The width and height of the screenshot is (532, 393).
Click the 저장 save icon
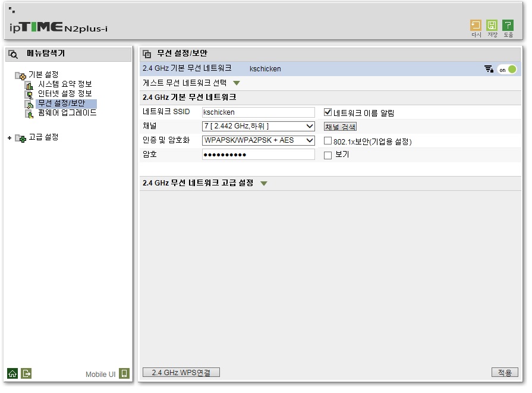(x=492, y=26)
